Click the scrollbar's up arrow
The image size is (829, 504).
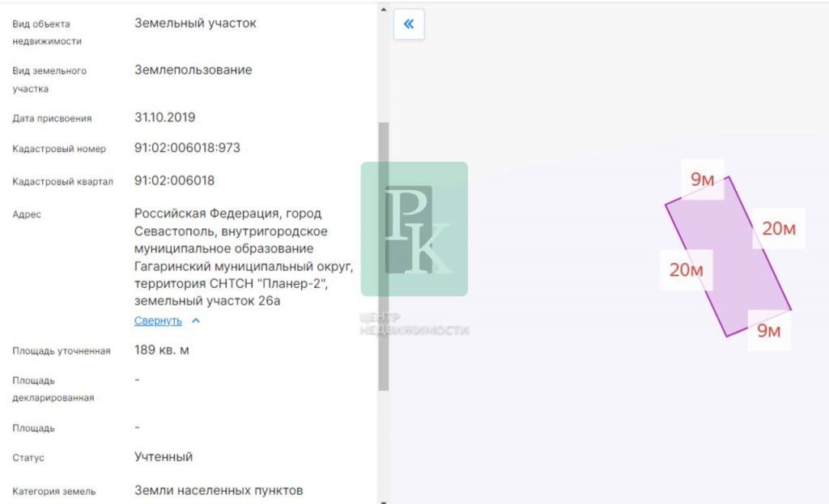[x=384, y=10]
